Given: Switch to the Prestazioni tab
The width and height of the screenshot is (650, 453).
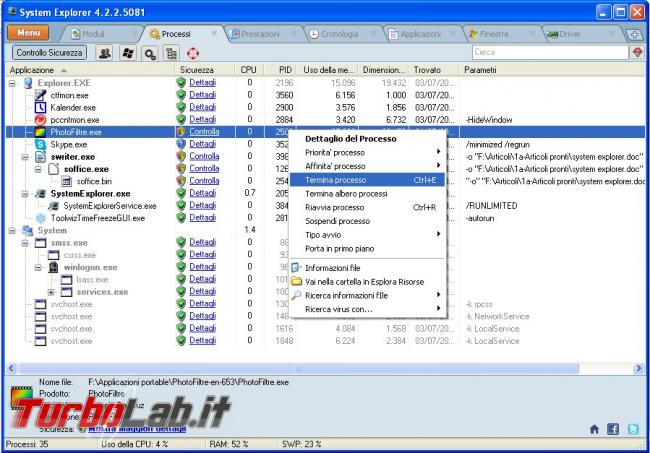Looking at the screenshot, I should pyautogui.click(x=260, y=34).
